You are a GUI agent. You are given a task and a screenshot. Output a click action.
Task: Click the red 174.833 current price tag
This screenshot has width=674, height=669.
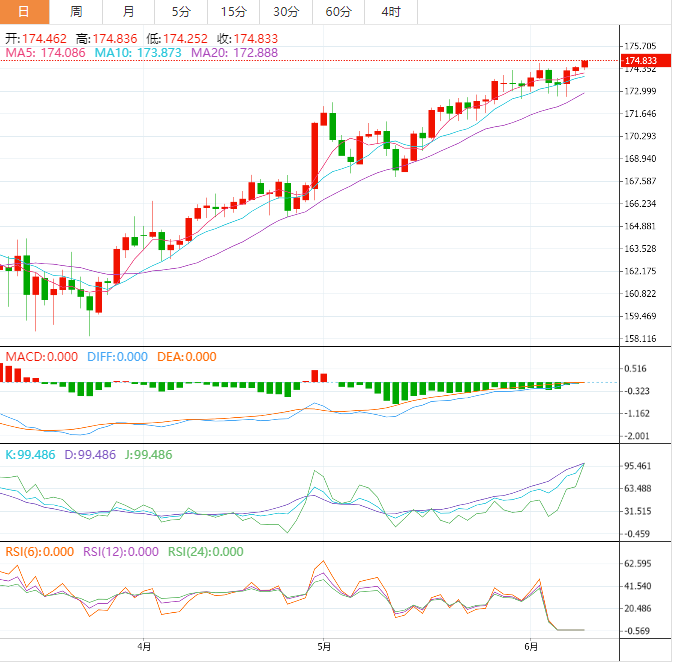click(x=640, y=62)
